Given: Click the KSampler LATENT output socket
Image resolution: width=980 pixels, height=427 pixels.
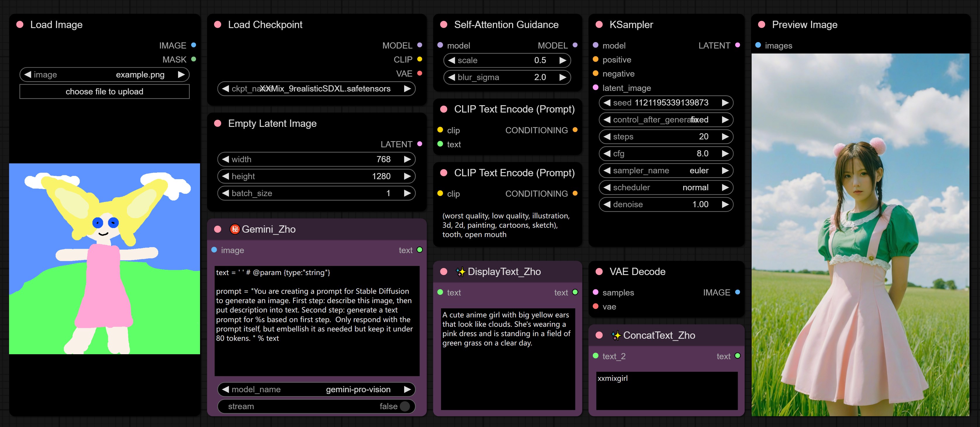Looking at the screenshot, I should pyautogui.click(x=737, y=45).
